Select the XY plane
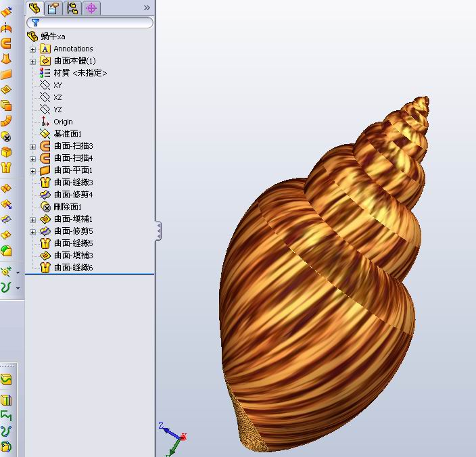The image size is (476, 457). click(x=51, y=85)
